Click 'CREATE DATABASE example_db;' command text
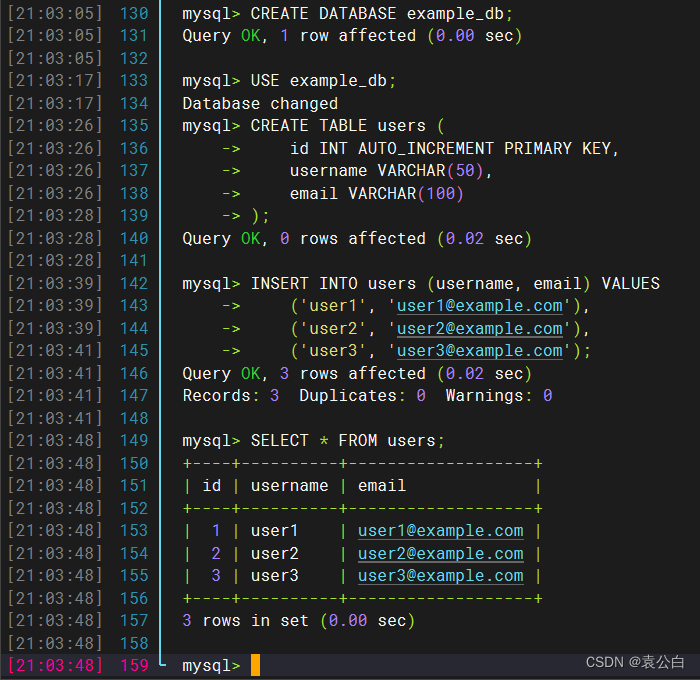Image resolution: width=700 pixels, height=680 pixels. coord(382,13)
